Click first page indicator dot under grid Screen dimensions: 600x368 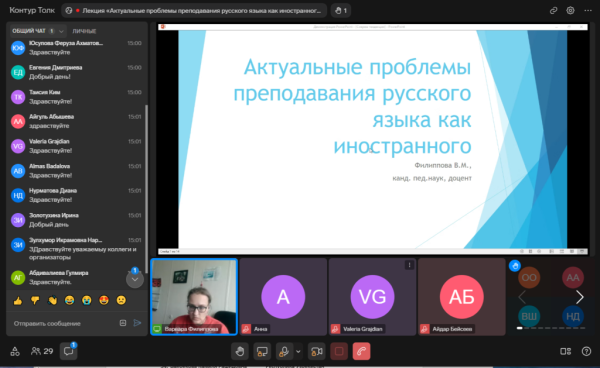520,328
